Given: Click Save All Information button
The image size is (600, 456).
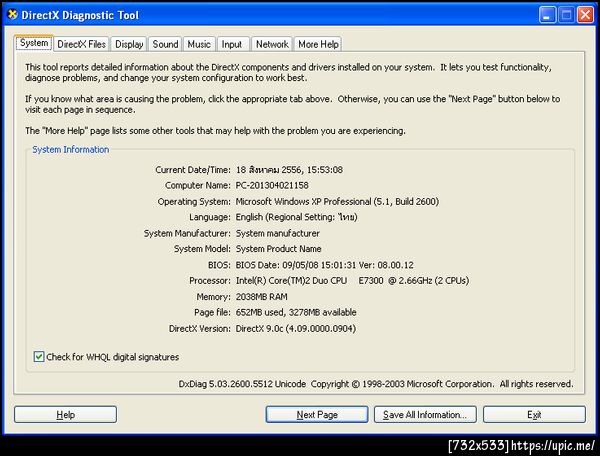Looking at the screenshot, I should click(x=425, y=414).
